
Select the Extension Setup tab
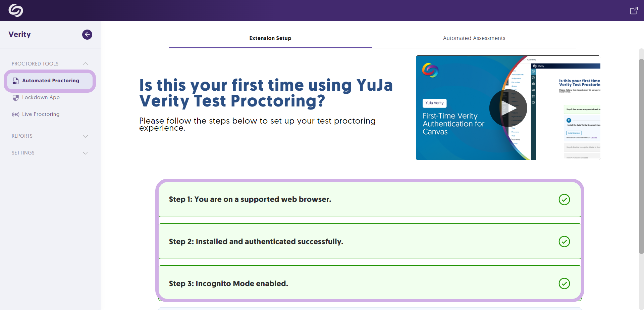click(270, 38)
